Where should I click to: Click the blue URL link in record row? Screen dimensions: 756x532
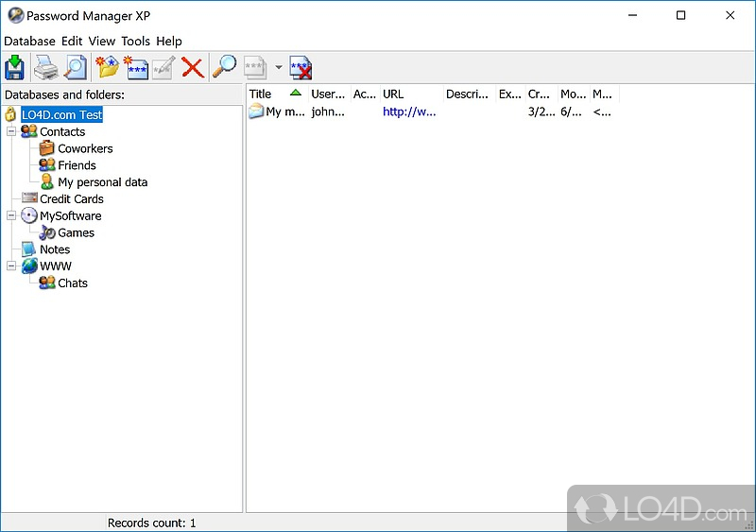pos(408,112)
